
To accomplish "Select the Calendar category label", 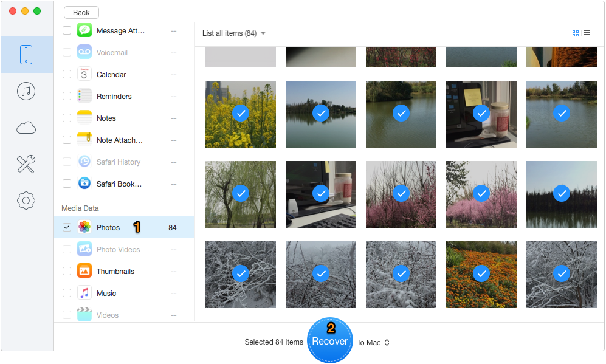I will click(x=111, y=75).
